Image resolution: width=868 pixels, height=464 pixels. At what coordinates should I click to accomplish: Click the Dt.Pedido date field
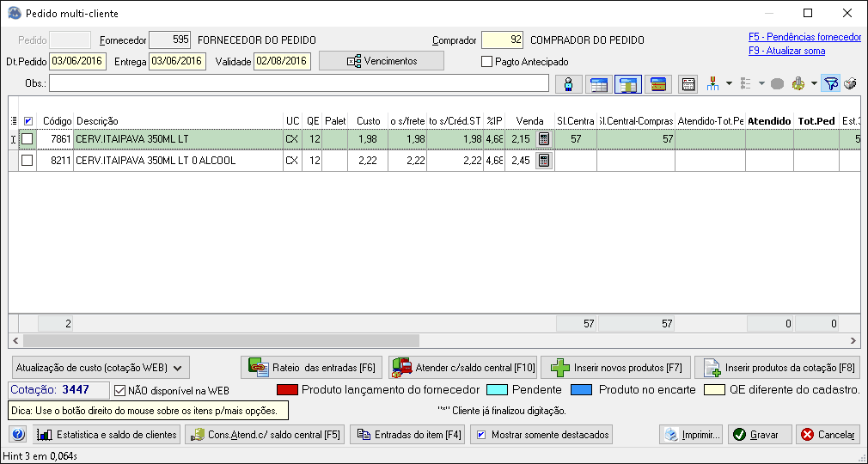click(78, 62)
